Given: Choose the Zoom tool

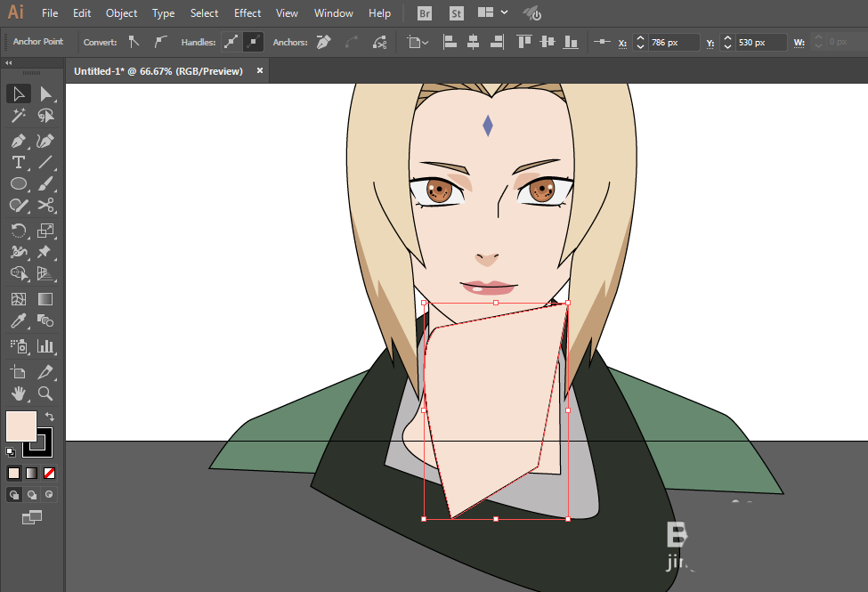Looking at the screenshot, I should point(45,393).
